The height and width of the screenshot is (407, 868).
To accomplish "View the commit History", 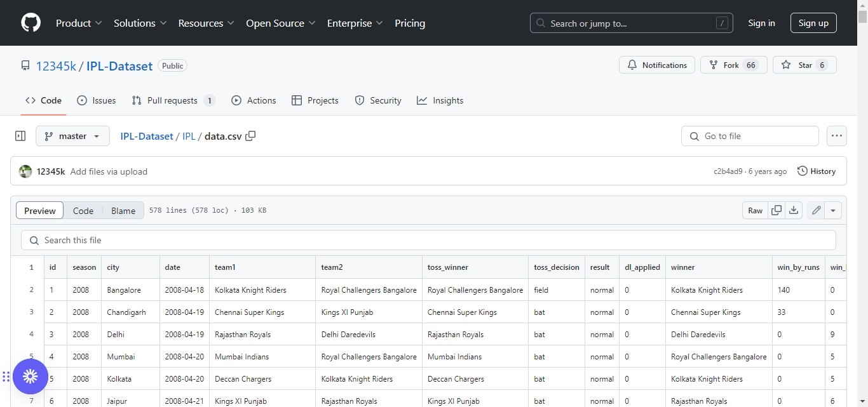I will pos(817,171).
